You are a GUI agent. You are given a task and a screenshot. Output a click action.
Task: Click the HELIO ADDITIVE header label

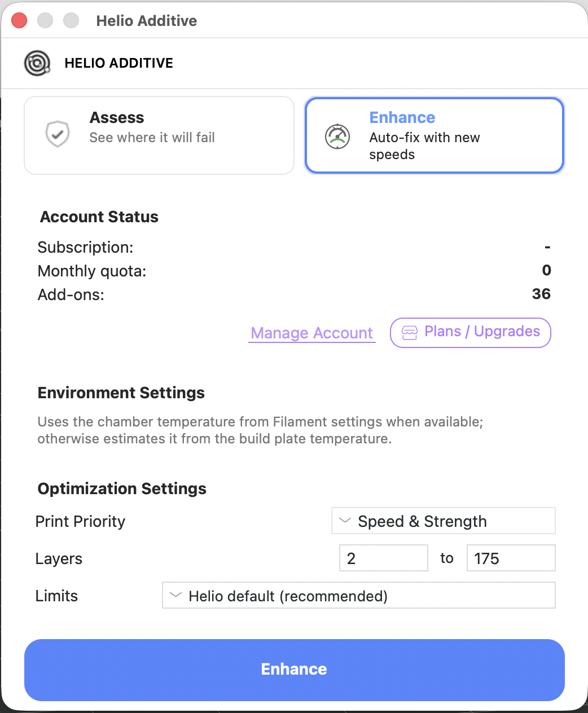[x=119, y=63]
